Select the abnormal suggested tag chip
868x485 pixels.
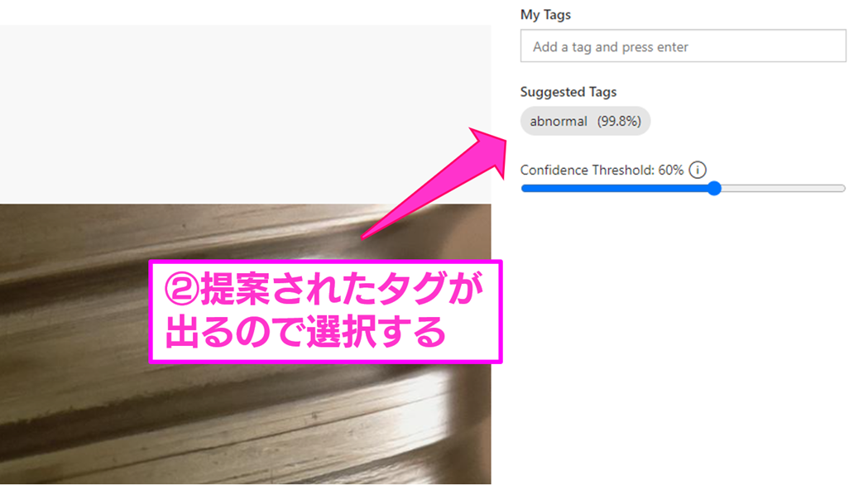pos(585,121)
